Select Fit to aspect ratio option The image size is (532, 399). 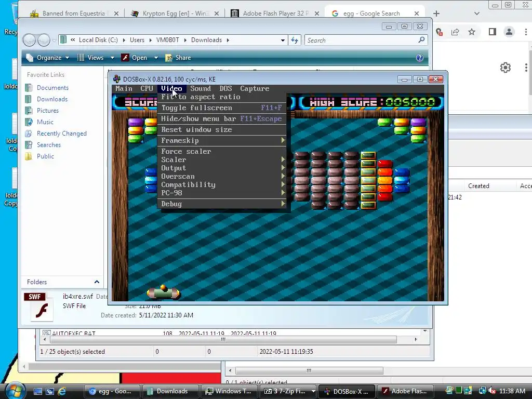(222, 97)
